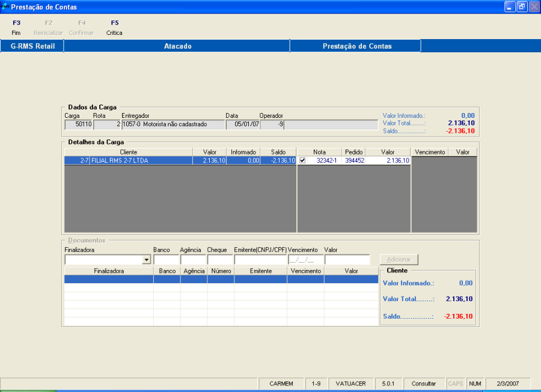Click the Saldo column header
Image resolution: width=541 pixels, height=392 pixels.
[x=278, y=152]
